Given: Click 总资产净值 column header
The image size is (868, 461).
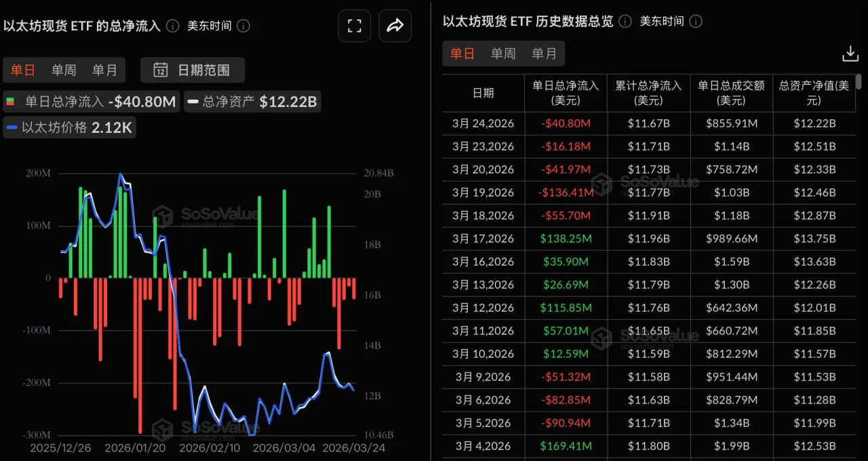Looking at the screenshot, I should tap(814, 93).
